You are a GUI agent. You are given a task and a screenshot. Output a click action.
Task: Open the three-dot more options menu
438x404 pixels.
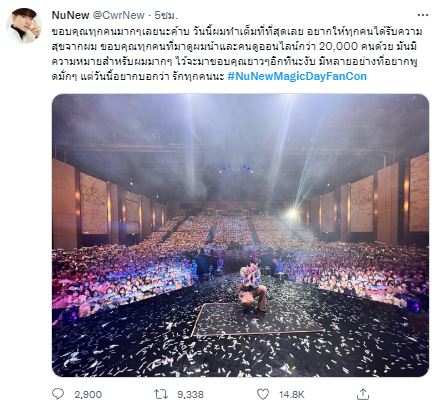click(423, 15)
